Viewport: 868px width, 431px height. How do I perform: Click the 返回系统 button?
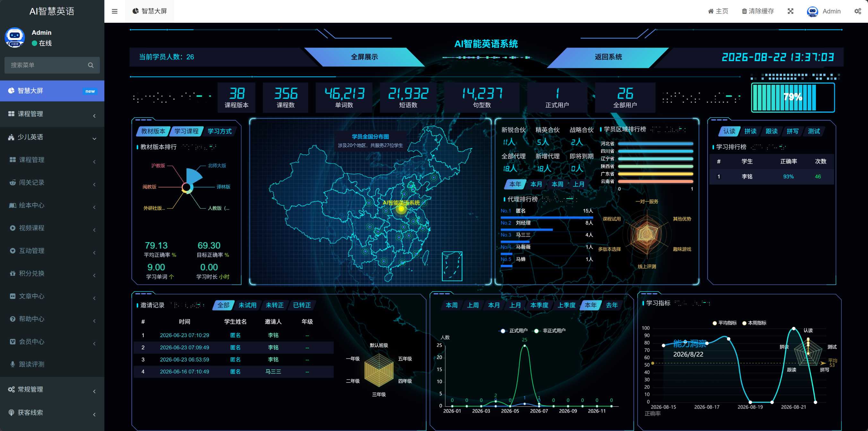pyautogui.click(x=608, y=57)
